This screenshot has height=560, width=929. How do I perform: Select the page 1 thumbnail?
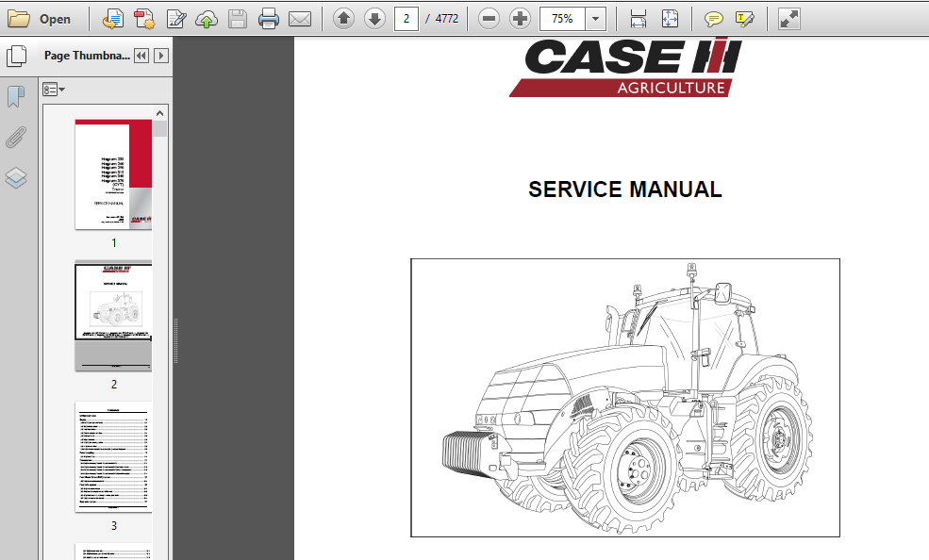[x=113, y=174]
